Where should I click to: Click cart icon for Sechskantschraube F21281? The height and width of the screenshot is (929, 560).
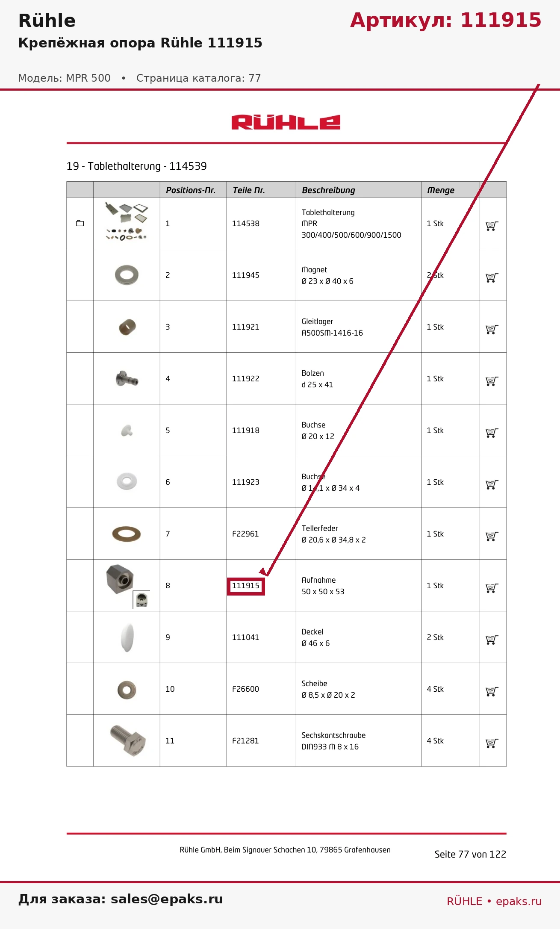pos(492,743)
